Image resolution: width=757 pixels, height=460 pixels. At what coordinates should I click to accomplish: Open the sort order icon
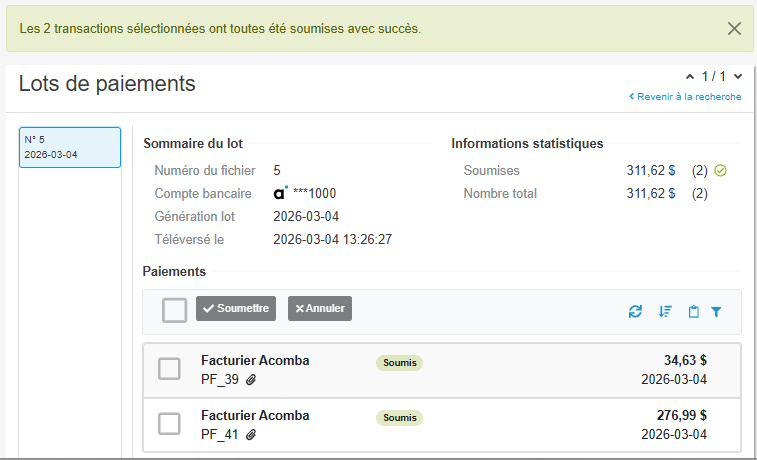[x=665, y=312]
